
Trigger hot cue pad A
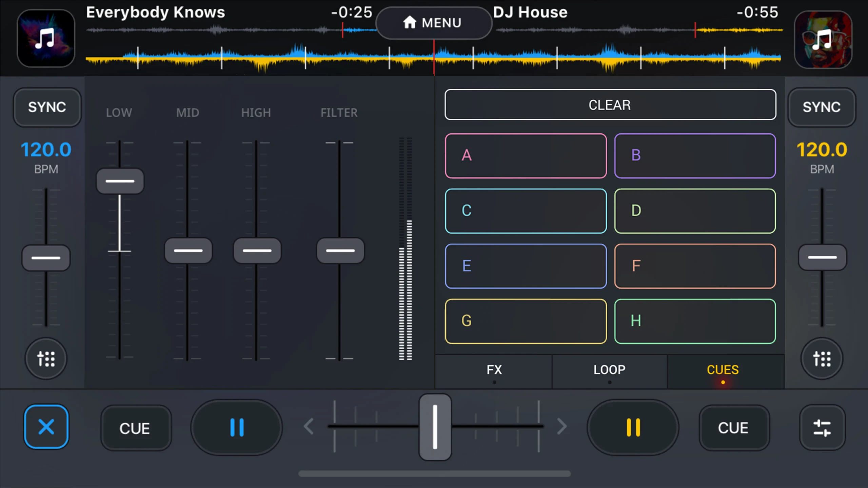[x=526, y=156]
